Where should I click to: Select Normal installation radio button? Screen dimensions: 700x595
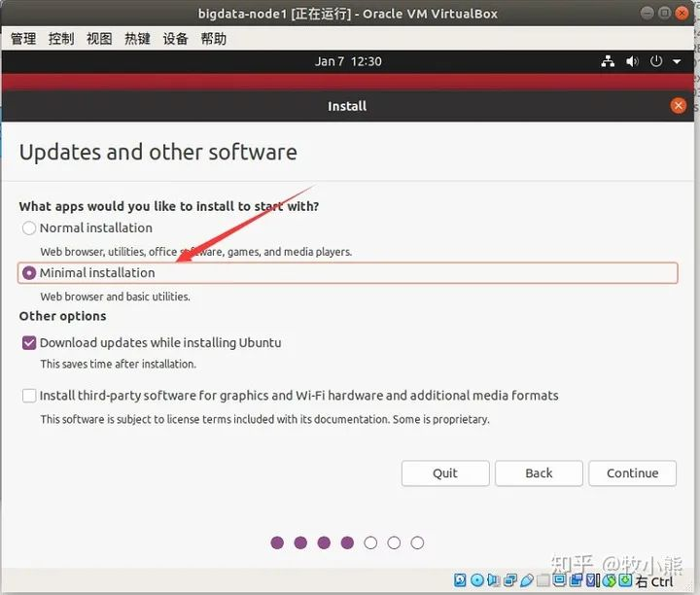[x=29, y=228]
